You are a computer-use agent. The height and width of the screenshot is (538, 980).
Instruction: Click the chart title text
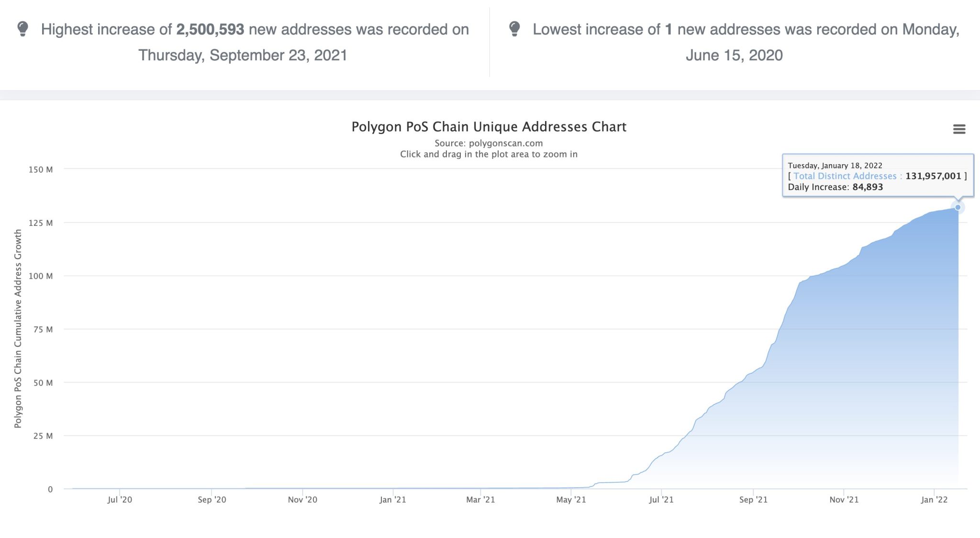click(x=489, y=127)
